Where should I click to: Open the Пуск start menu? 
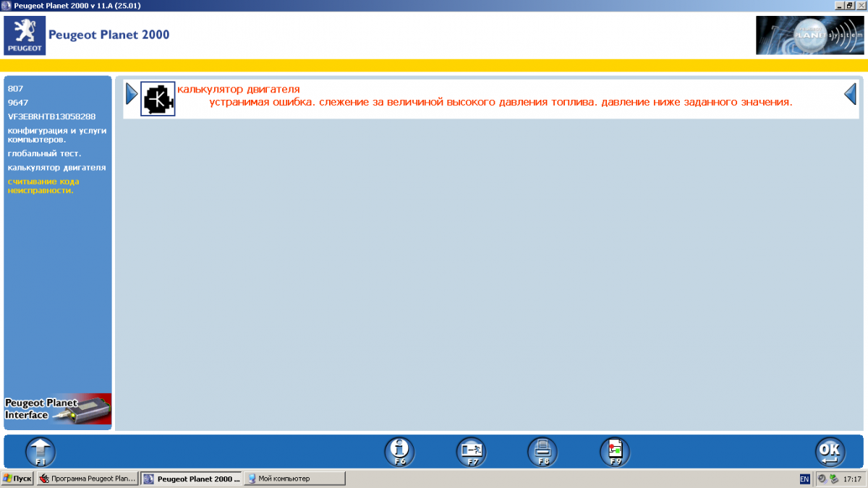17,479
